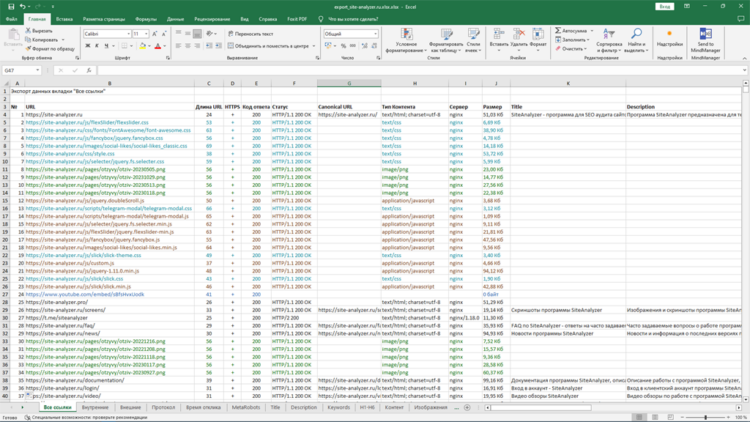Expand the number format dropdown
Image resolution: width=750 pixels, height=422 pixels.
coord(375,34)
